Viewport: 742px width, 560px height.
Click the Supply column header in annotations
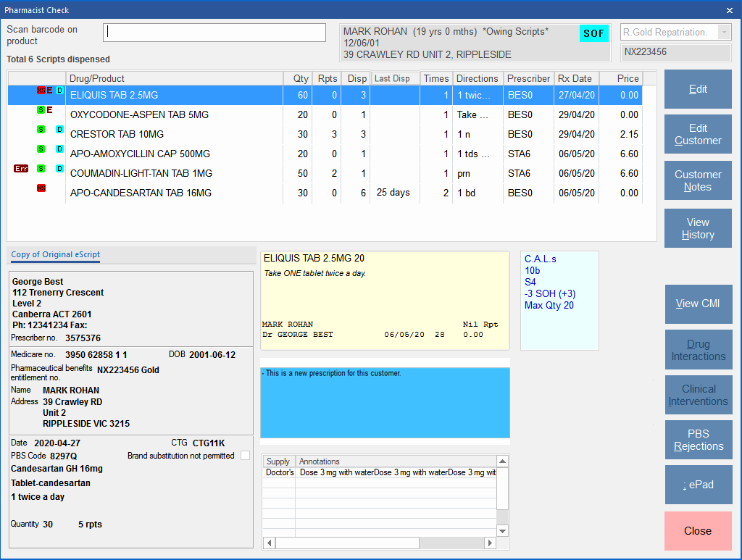pos(279,461)
